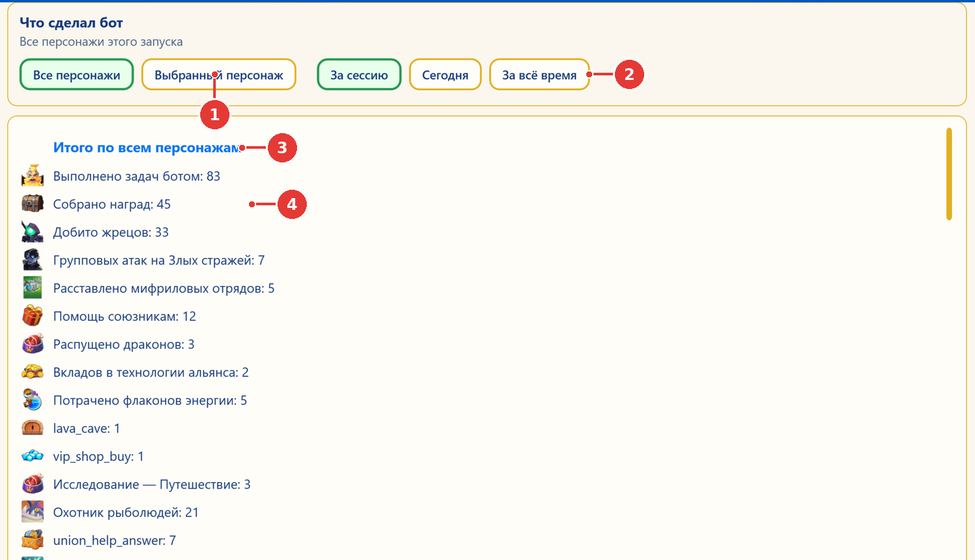Click "Потрачено флаконов энергии: 5" text
This screenshot has height=560, width=975.
point(150,400)
